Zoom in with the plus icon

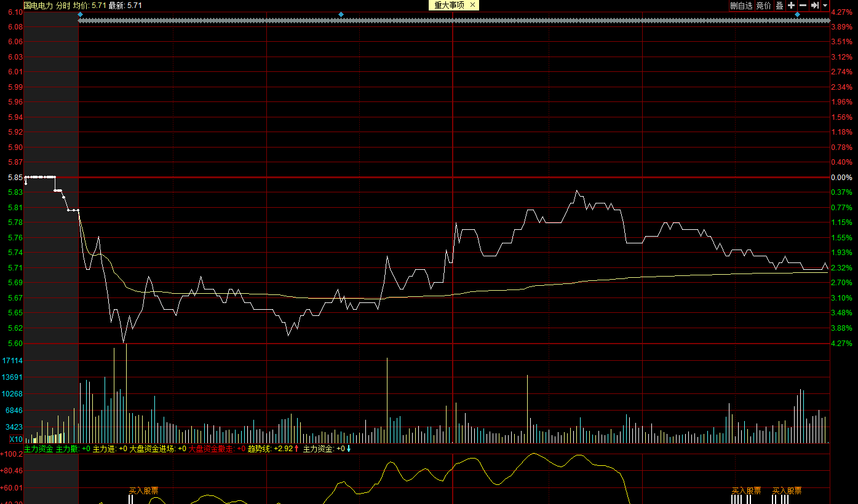tap(791, 6)
